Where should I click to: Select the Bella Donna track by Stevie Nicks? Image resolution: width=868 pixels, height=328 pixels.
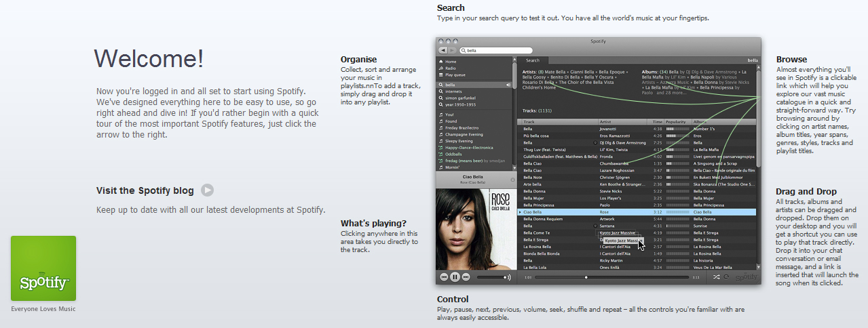coord(638,191)
